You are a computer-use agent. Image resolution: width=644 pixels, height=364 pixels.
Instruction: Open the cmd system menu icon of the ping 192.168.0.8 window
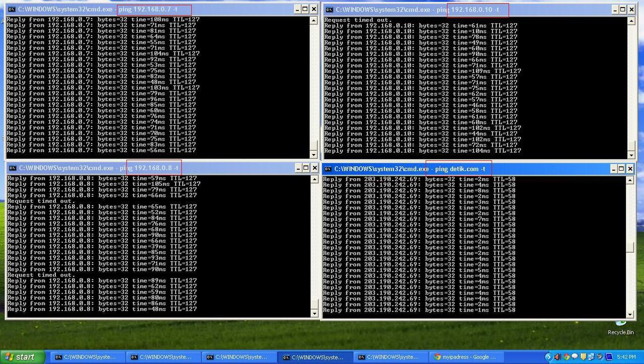tap(12, 168)
